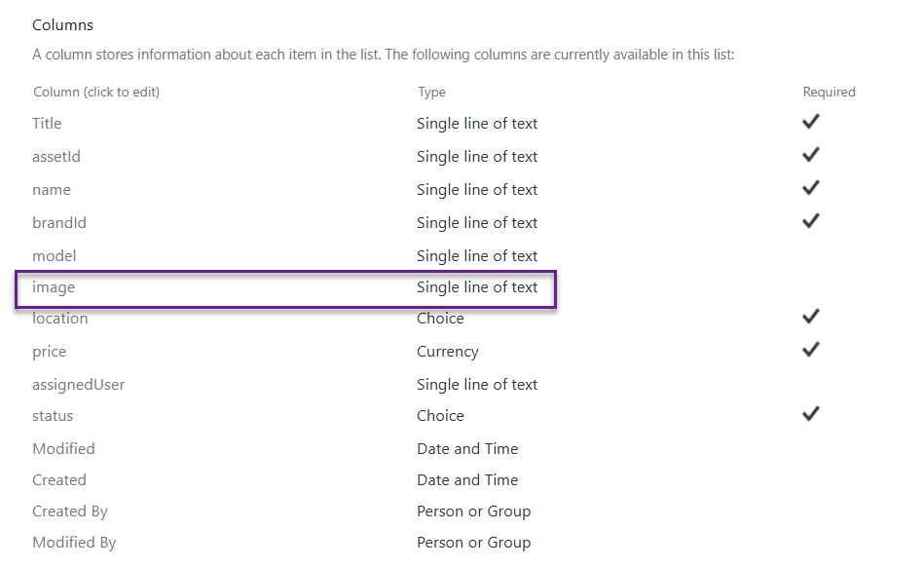Screen dimensions: 924x568
Task: Open the brandId column for editing
Action: pos(59,223)
